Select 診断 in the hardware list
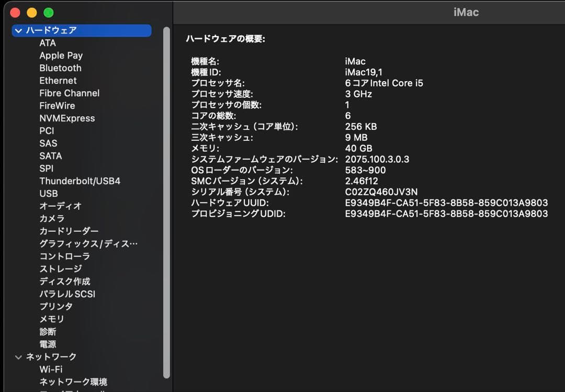This screenshot has height=392, width=565. point(47,331)
